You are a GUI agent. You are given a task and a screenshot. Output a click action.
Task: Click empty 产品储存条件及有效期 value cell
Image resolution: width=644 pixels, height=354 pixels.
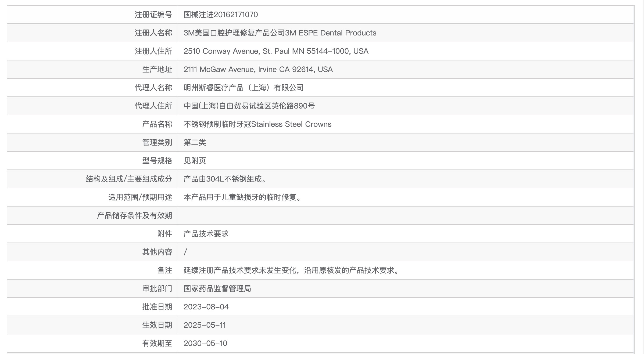coord(405,215)
